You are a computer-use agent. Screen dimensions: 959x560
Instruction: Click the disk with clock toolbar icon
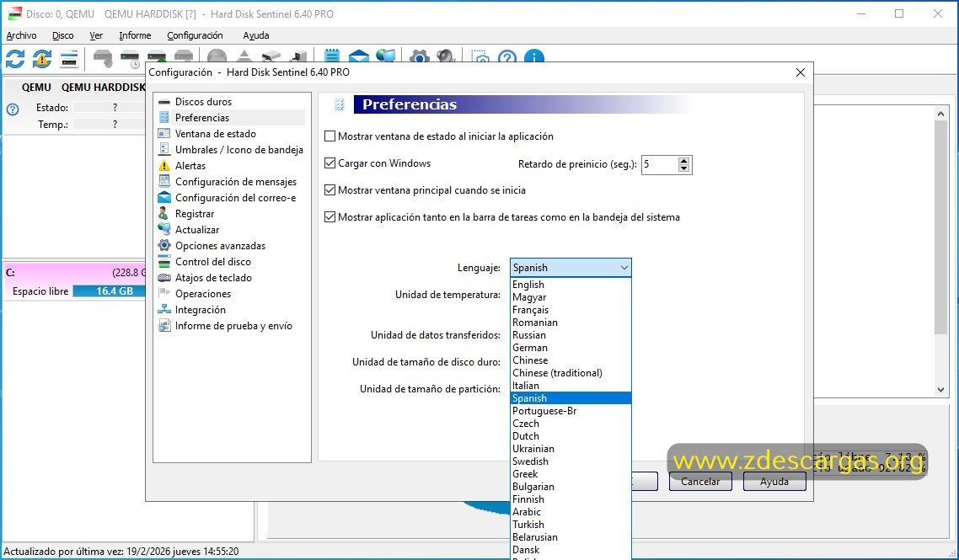pyautogui.click(x=131, y=59)
